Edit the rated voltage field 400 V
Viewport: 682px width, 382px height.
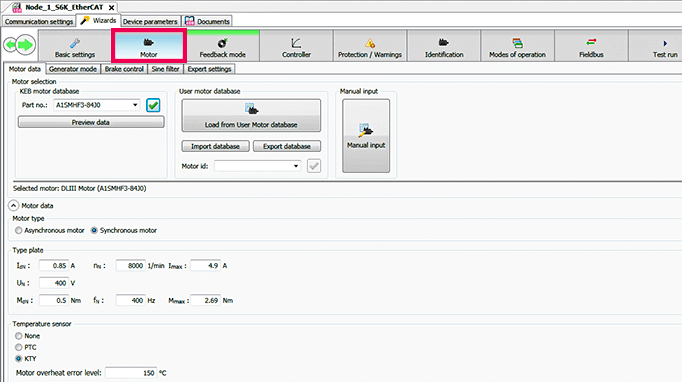pyautogui.click(x=54, y=283)
